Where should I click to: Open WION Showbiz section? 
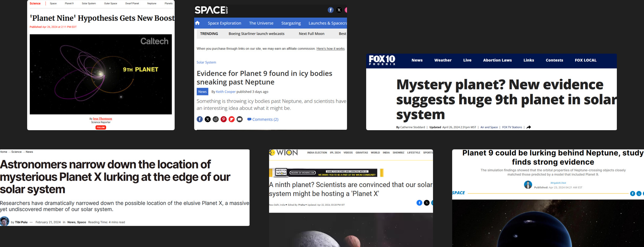398,152
